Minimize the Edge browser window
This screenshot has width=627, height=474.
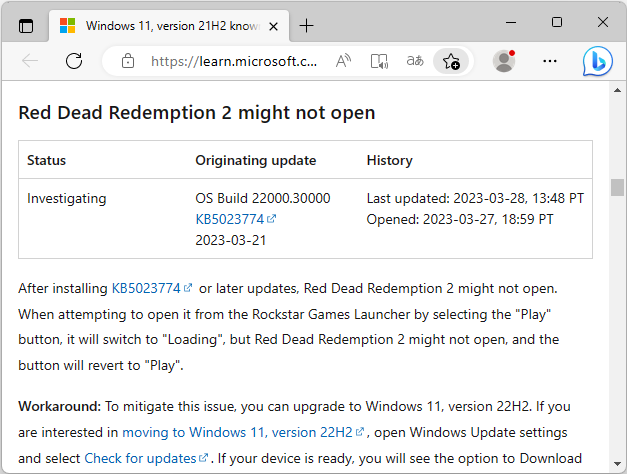click(x=511, y=22)
